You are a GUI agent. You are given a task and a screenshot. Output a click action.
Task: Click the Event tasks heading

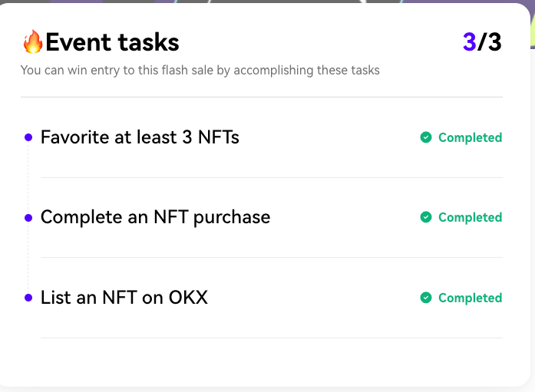coord(112,42)
